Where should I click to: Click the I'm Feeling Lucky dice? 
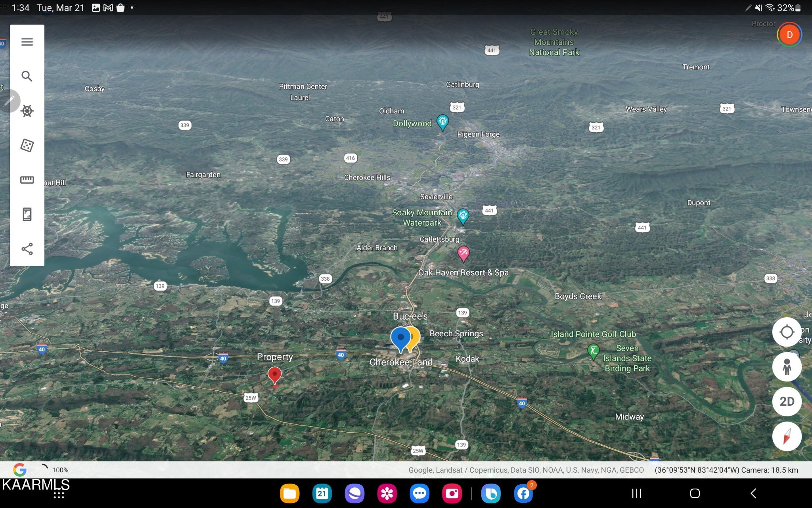[27, 145]
